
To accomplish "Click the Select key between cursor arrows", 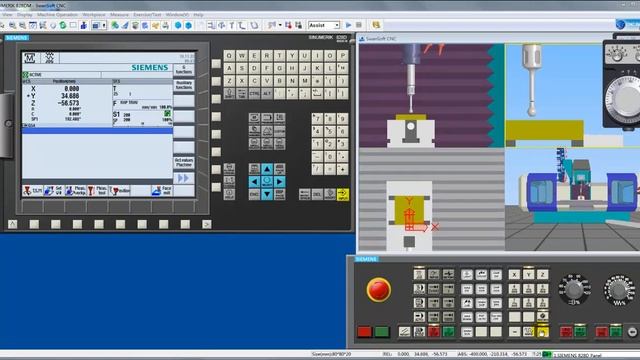I will tap(267, 182).
